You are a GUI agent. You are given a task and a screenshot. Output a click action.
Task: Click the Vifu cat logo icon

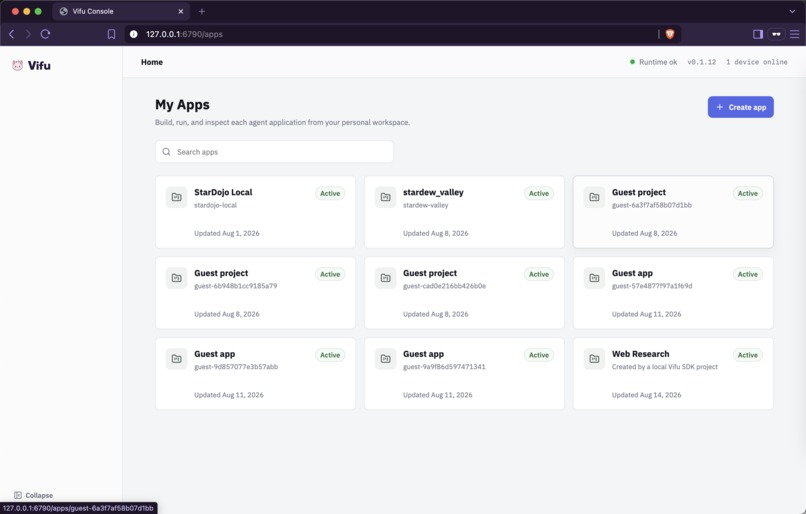(x=17, y=65)
